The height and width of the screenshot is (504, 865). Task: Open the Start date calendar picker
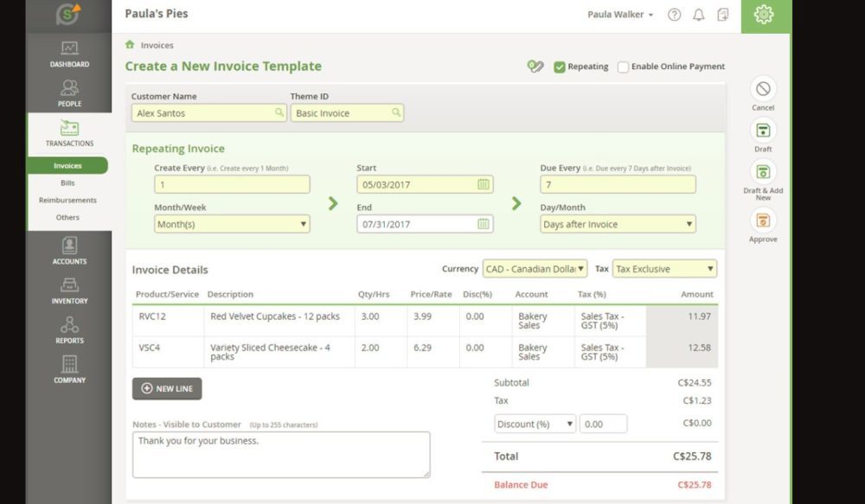484,184
